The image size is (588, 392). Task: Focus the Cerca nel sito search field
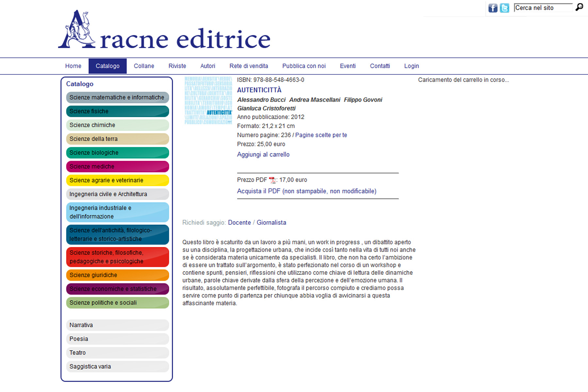[x=543, y=8]
